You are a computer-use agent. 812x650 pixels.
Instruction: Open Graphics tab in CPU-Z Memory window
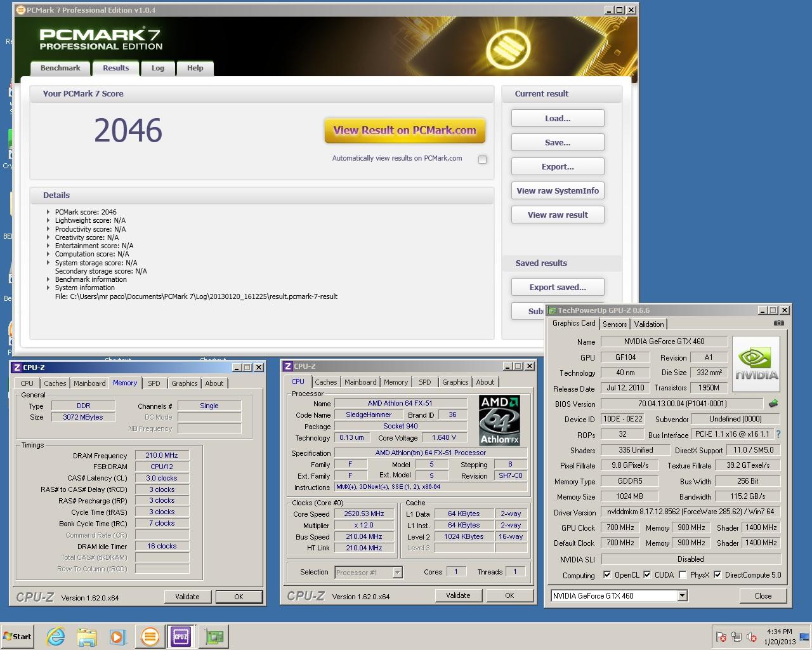[184, 383]
